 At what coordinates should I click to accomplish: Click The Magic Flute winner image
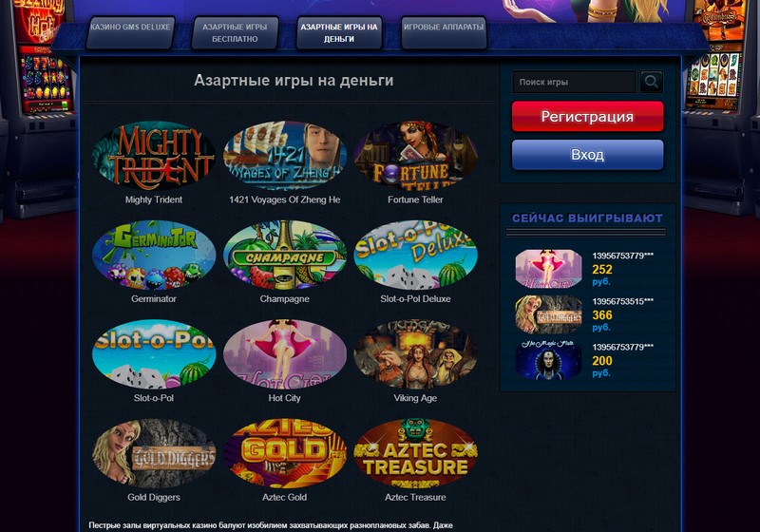(x=548, y=360)
